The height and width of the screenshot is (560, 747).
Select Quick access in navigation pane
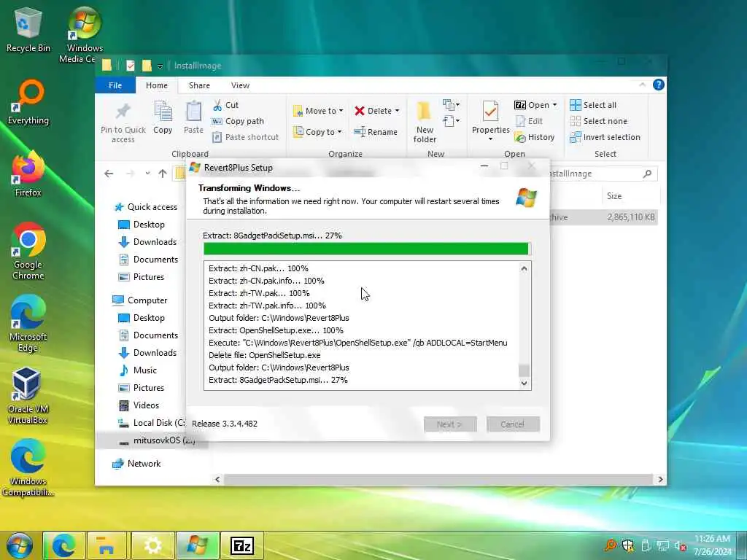tap(146, 207)
